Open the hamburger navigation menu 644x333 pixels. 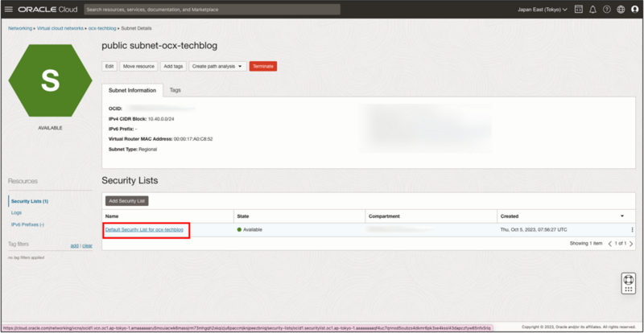[x=8, y=9]
